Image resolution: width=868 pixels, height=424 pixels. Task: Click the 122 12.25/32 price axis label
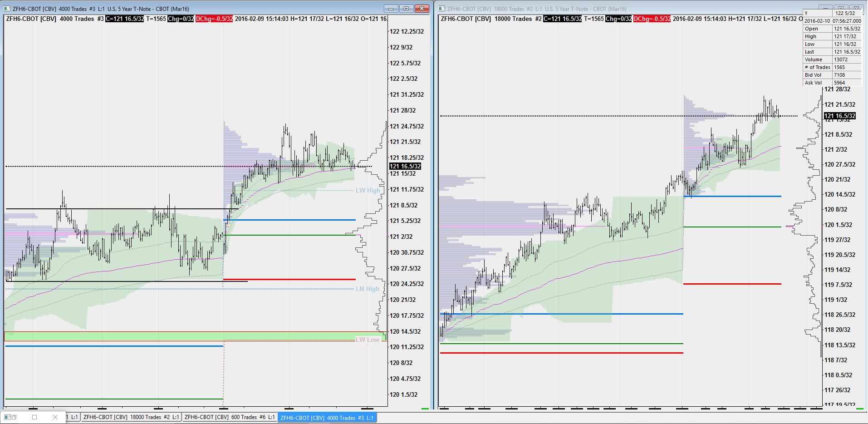(x=407, y=31)
